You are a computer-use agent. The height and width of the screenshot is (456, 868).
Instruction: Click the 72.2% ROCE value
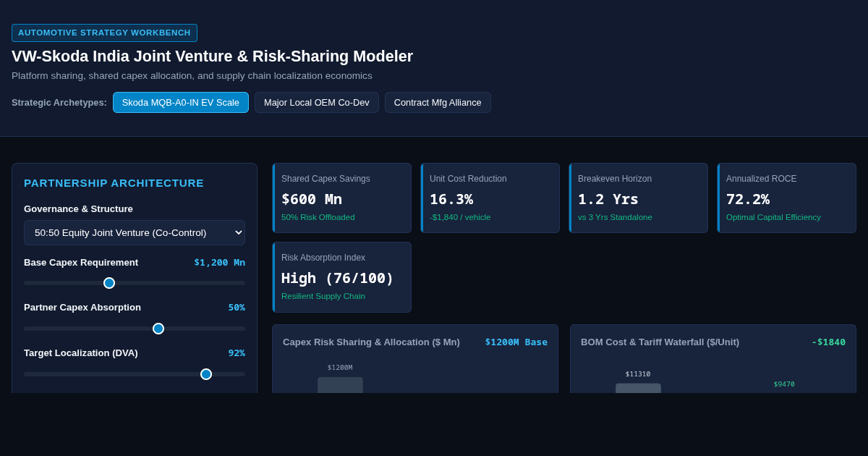(x=748, y=199)
